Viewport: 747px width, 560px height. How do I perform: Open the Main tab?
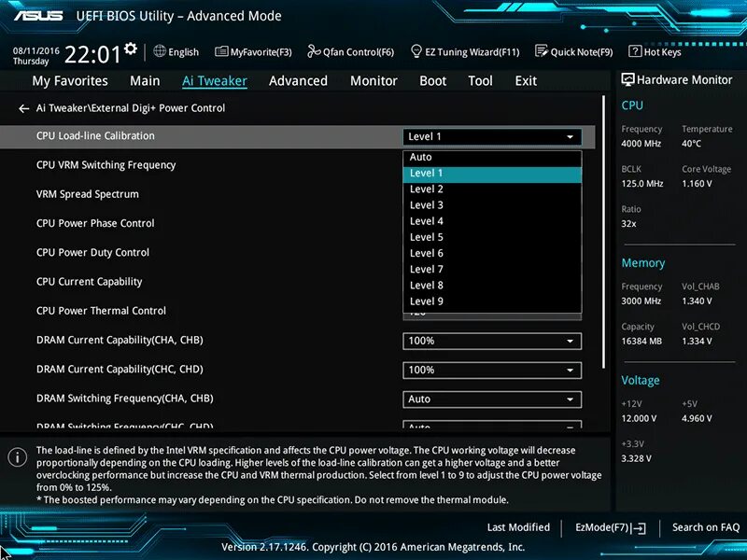click(145, 81)
